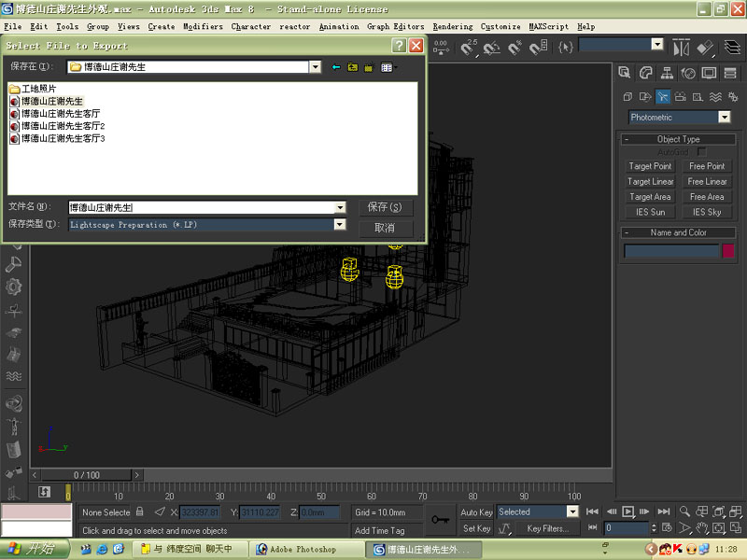
Task: Open the Display command panel tab
Action: 709,73
